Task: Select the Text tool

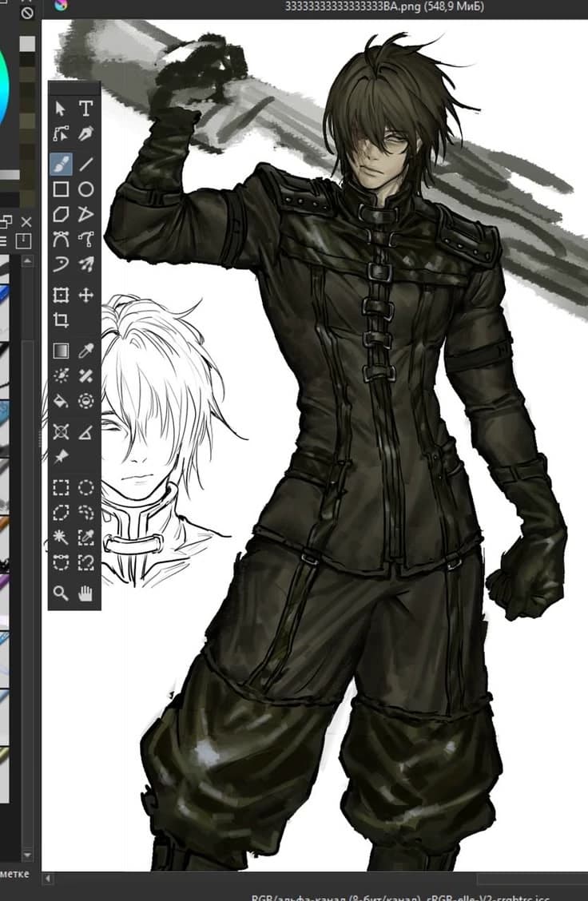Action: pyautogui.click(x=85, y=108)
